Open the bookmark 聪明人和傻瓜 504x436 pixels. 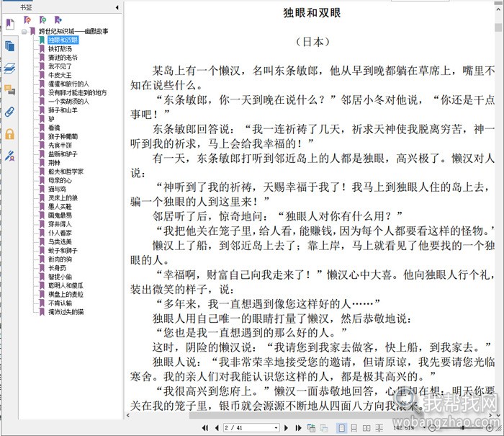click(x=66, y=285)
